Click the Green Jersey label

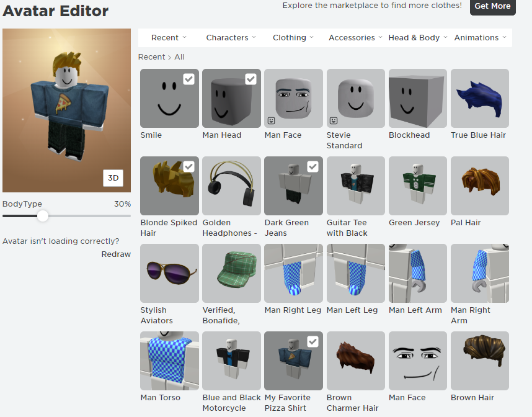pos(414,223)
